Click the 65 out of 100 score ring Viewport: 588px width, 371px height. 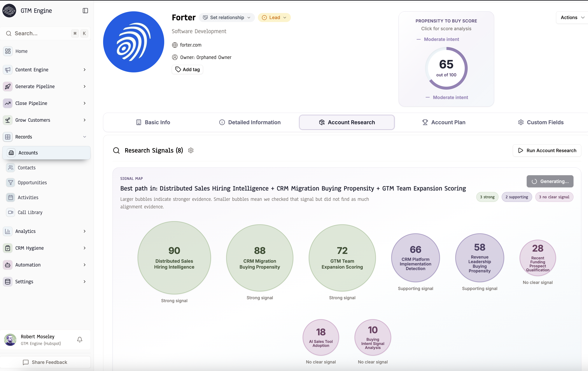446,68
